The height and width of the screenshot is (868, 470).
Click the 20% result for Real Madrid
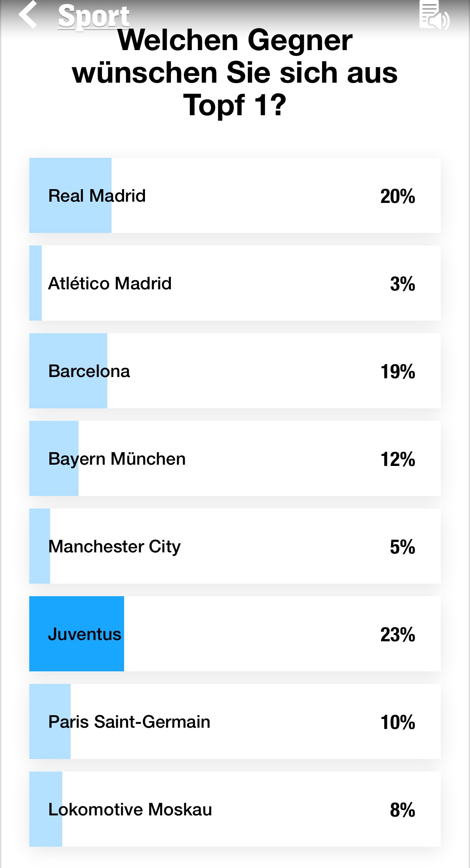(398, 196)
